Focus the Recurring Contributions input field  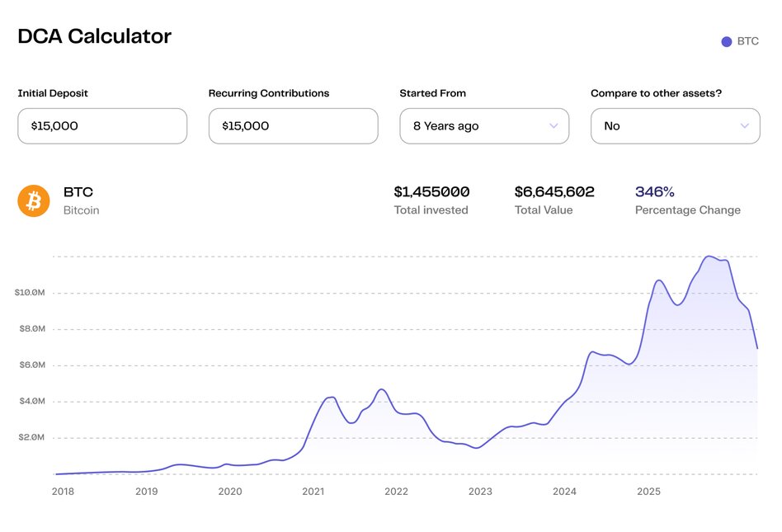(293, 126)
